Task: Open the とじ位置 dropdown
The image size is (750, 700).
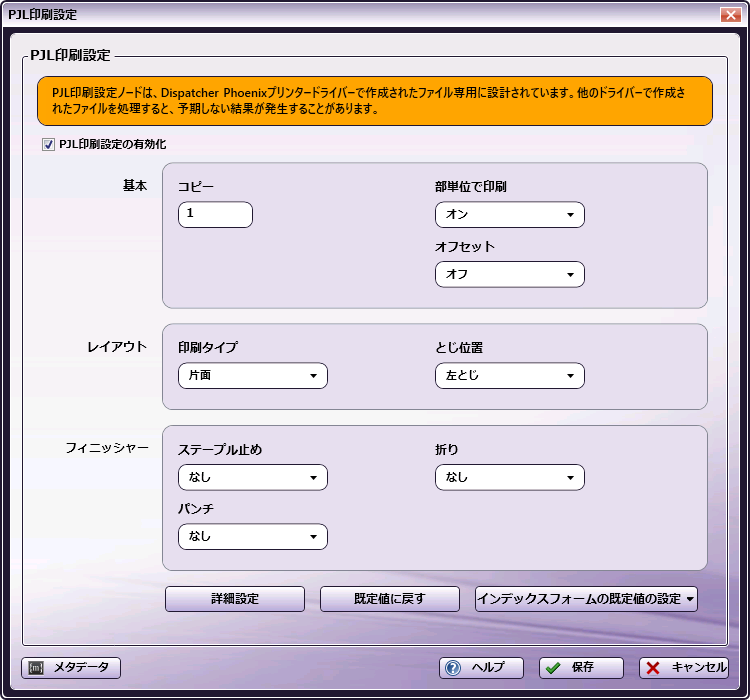Action: point(509,376)
